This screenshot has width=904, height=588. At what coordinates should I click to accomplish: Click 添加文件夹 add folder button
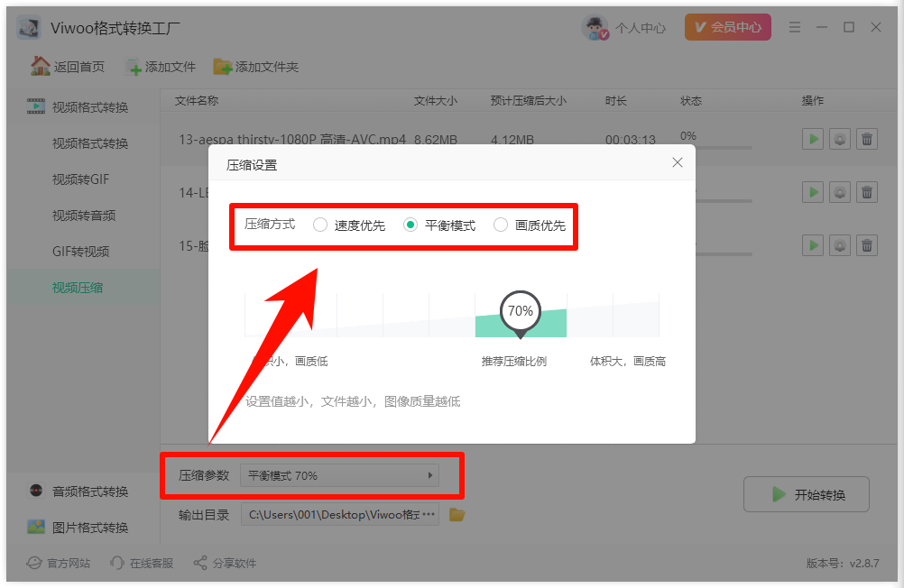[x=256, y=67]
